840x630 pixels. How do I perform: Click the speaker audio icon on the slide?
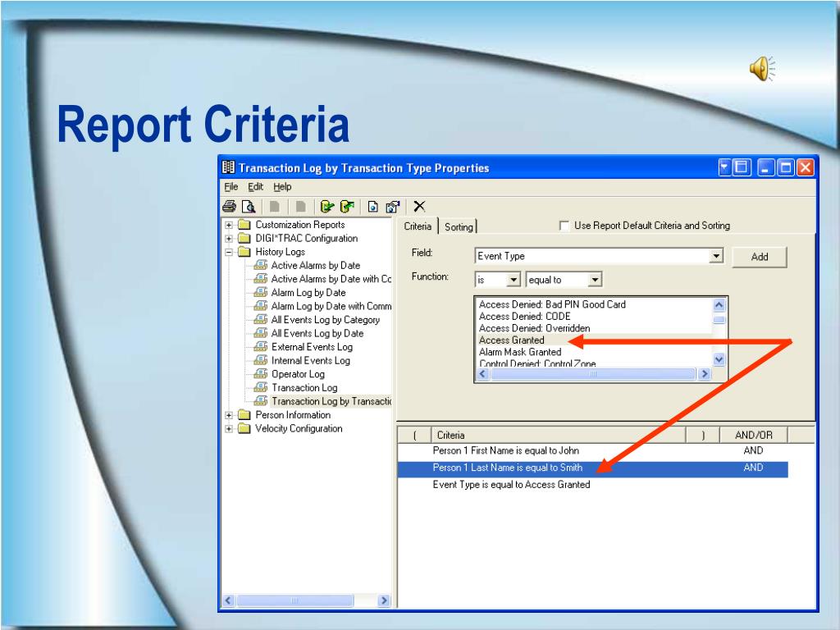pyautogui.click(x=762, y=69)
